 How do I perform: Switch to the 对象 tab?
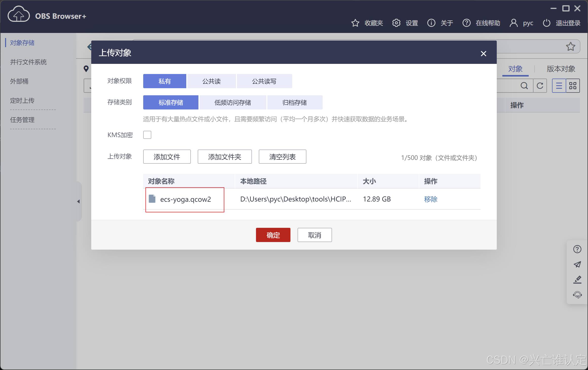(515, 69)
